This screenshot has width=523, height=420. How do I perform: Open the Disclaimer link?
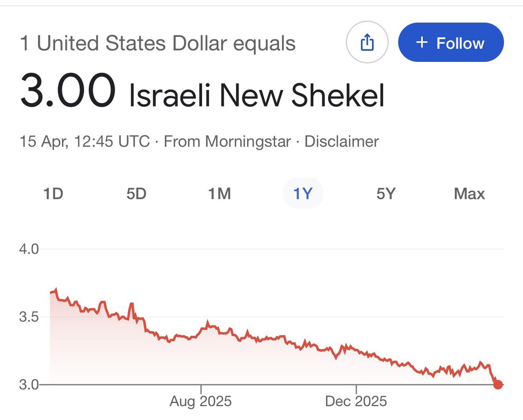(x=341, y=142)
